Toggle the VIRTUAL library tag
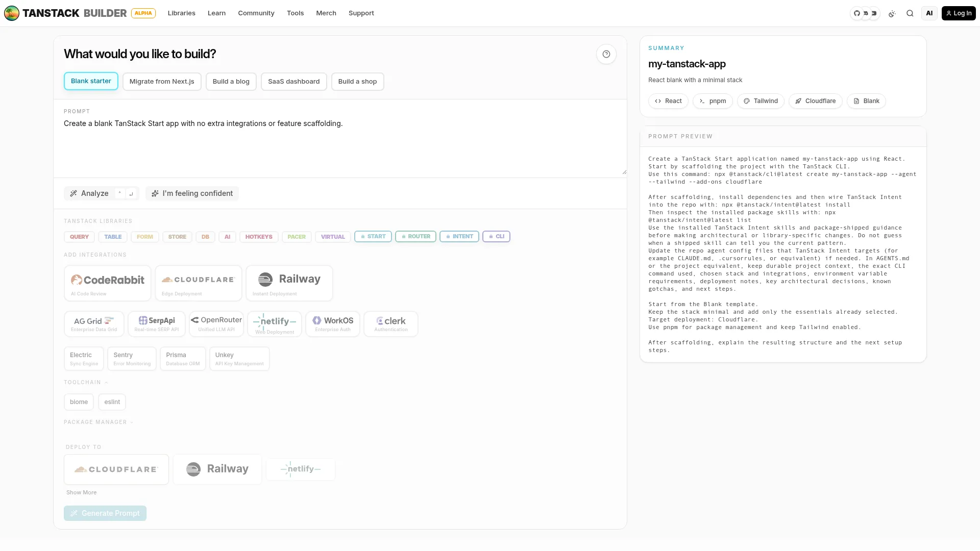Screen dimensions: 980x551 (333, 237)
